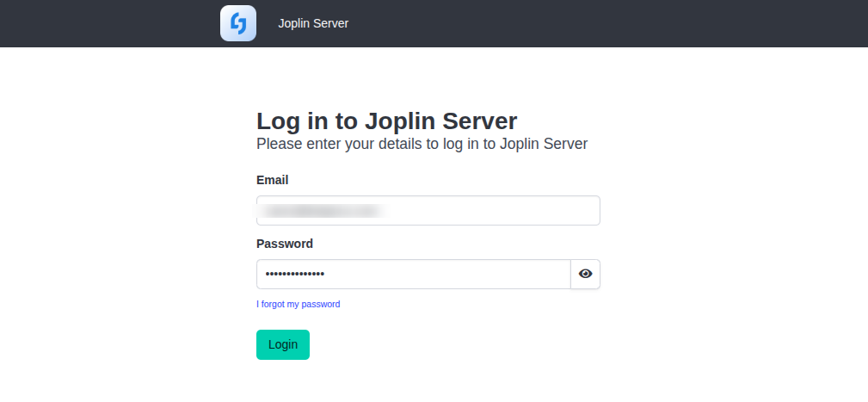The image size is (868, 402).
Task: Click the Email field label
Action: pos(273,180)
